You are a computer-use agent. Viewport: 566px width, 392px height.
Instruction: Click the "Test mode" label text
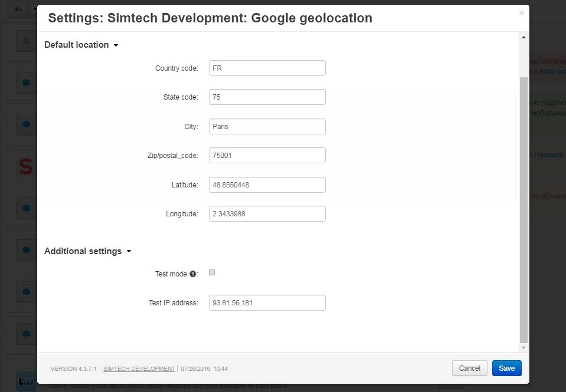pos(171,274)
